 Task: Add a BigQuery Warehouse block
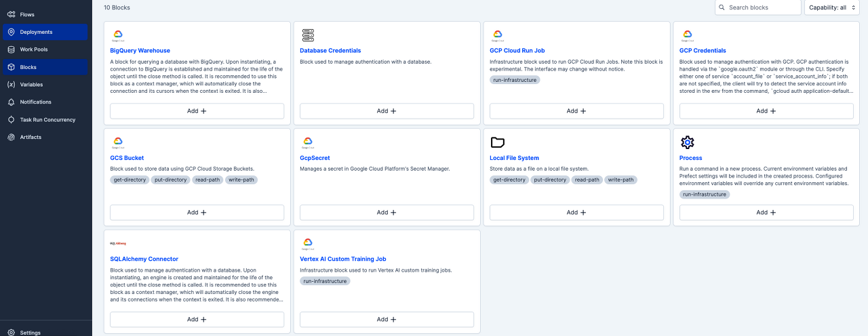(x=197, y=111)
